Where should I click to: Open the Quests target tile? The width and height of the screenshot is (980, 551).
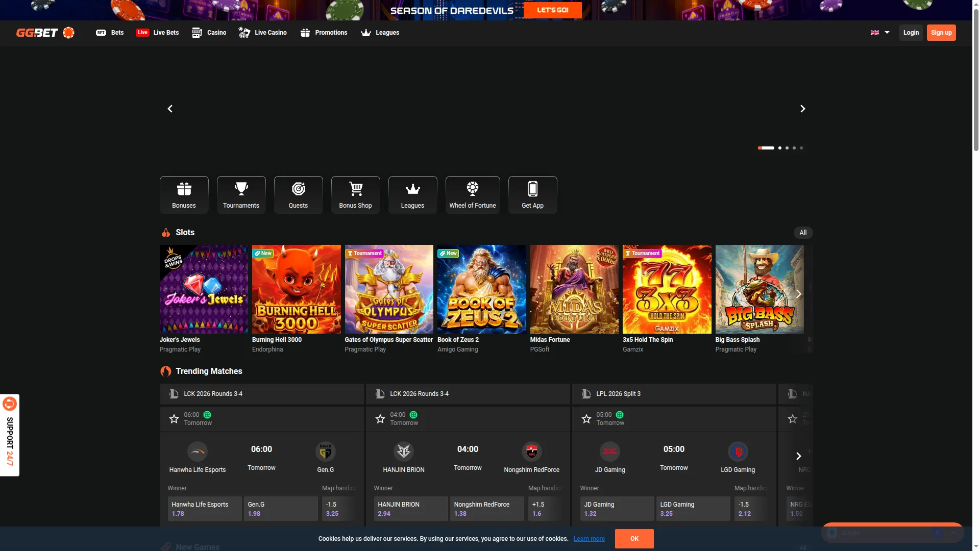[x=298, y=195]
